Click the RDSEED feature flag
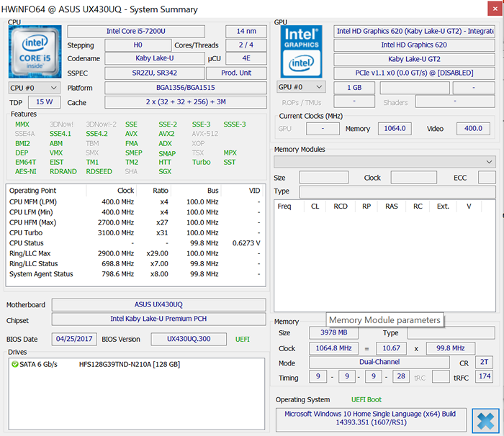The image size is (504, 436). pyautogui.click(x=99, y=171)
